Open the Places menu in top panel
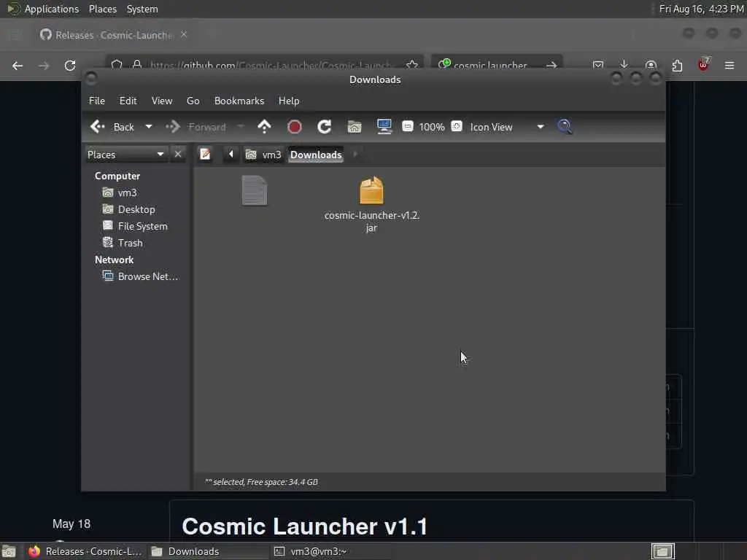The height and width of the screenshot is (560, 747). click(x=103, y=9)
